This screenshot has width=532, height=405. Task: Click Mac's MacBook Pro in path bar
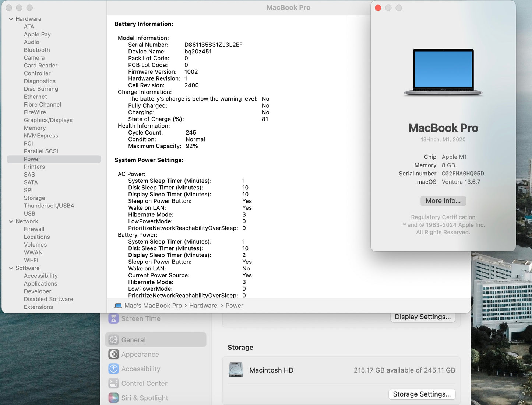point(153,306)
